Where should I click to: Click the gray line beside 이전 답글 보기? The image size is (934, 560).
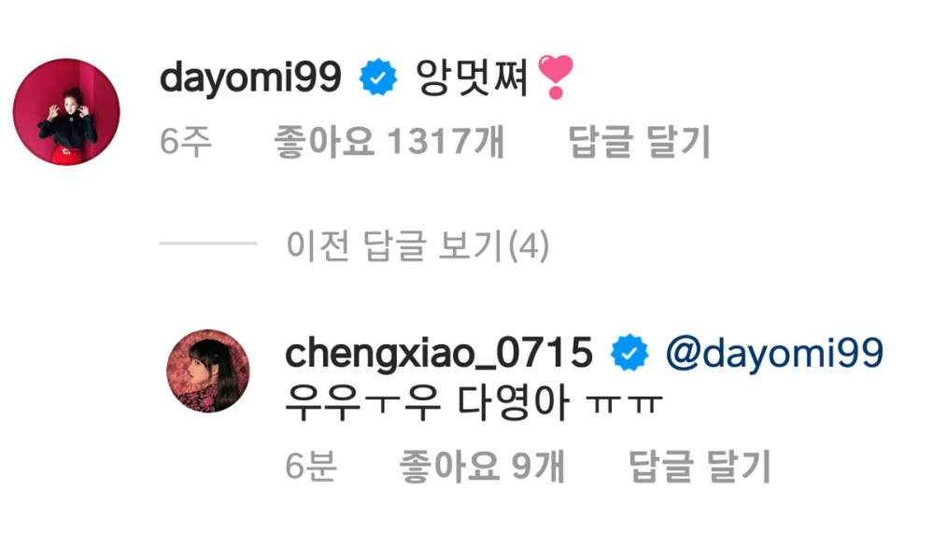coord(208,244)
